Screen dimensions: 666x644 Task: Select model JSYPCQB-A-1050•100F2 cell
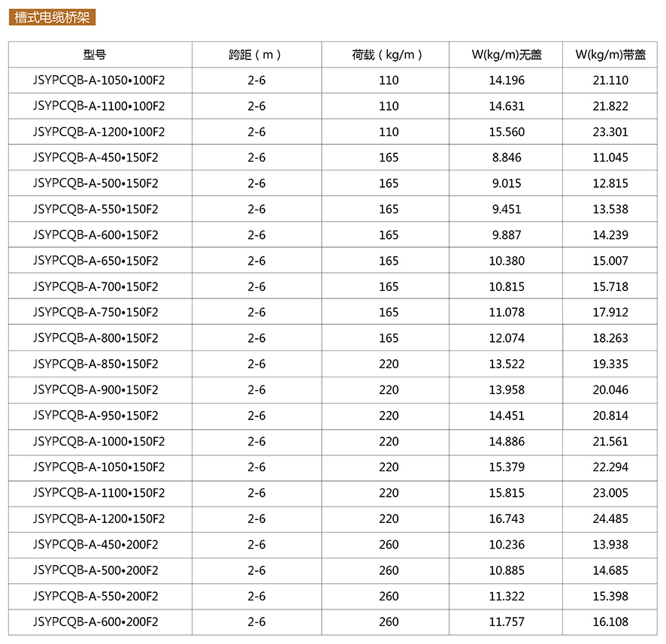pyautogui.click(x=98, y=80)
